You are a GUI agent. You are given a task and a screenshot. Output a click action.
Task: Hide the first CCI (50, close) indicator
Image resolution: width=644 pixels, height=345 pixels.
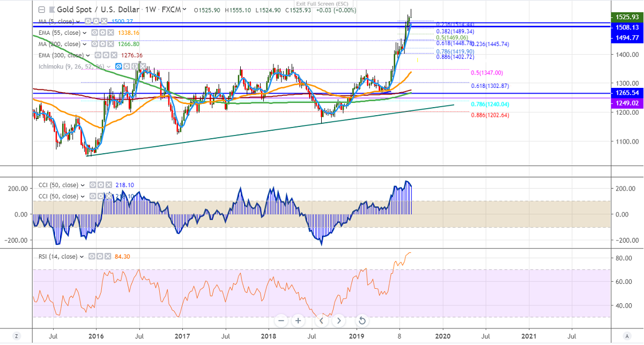coord(93,185)
